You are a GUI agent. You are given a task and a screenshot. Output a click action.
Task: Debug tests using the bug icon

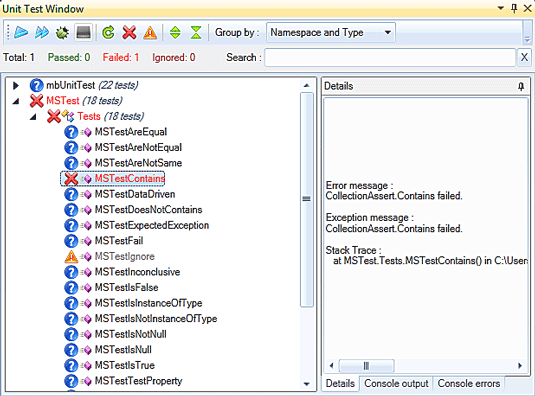tap(62, 33)
